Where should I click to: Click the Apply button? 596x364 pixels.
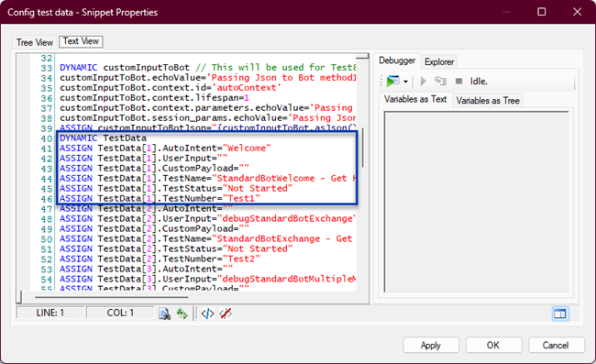pos(431,345)
